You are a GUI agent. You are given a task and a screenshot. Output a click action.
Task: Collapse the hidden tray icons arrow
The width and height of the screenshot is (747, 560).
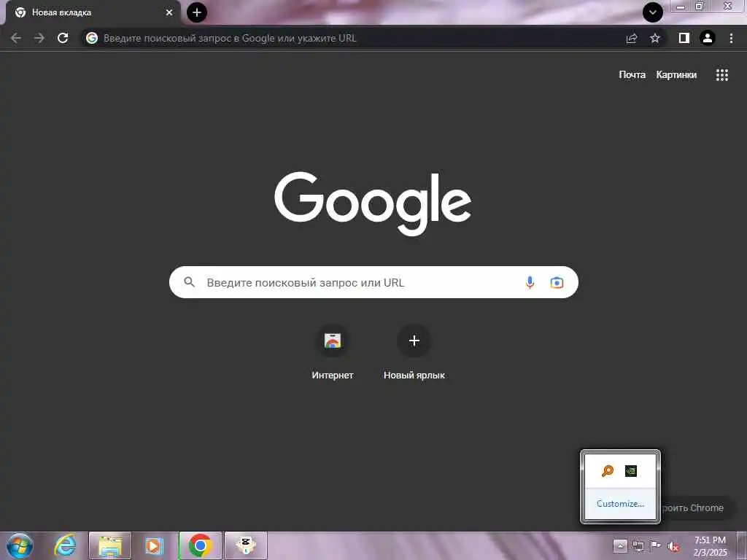[x=620, y=545]
